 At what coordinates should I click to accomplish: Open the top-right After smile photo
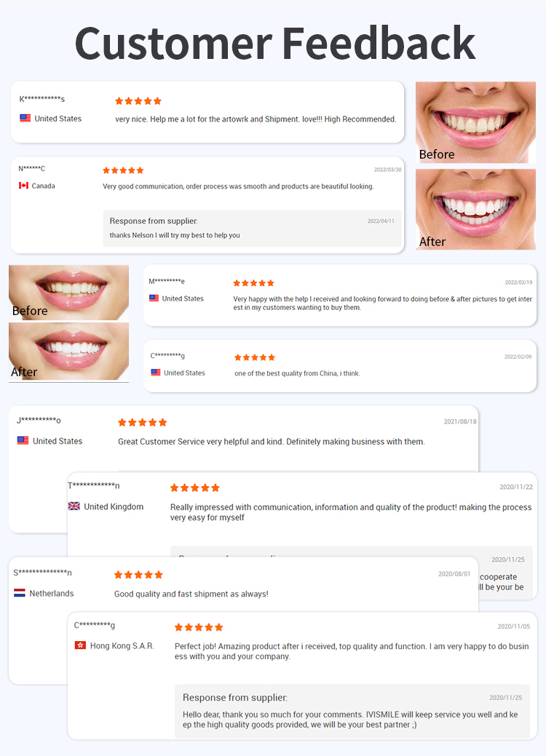click(475, 210)
